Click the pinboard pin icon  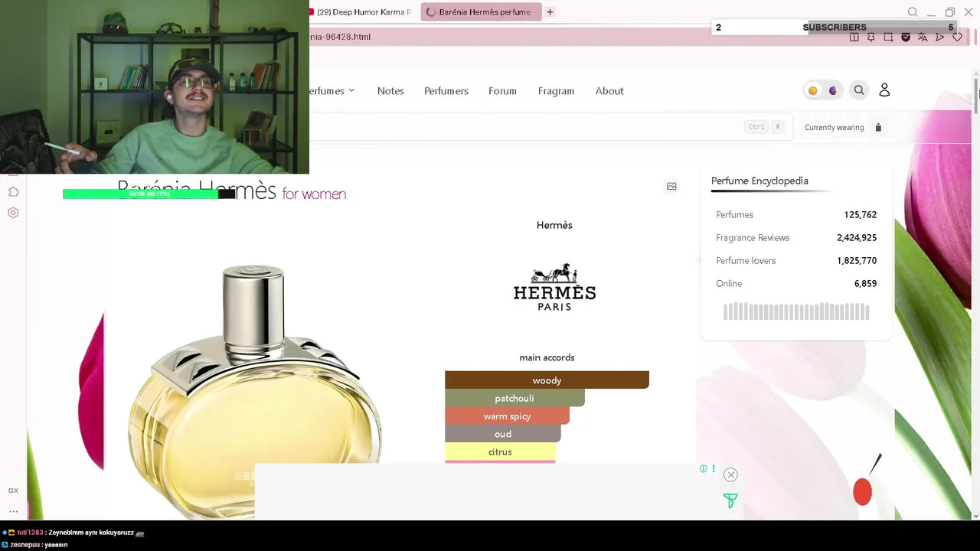[871, 37]
